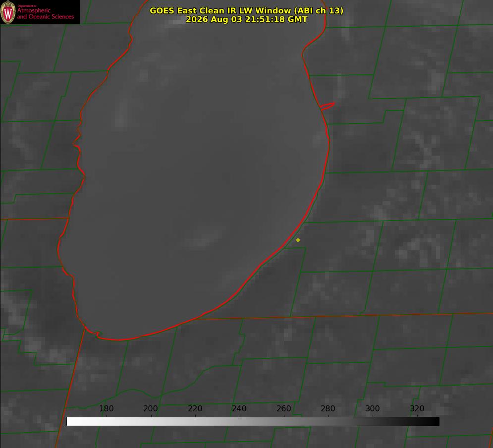This screenshot has height=448, width=493.
Task: Click the 280 colorbar tick label
Action: tap(328, 408)
